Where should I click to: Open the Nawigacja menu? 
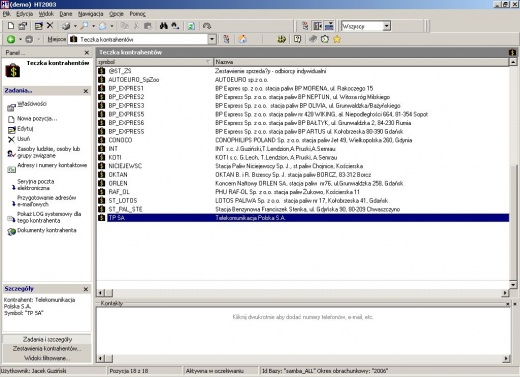91,14
